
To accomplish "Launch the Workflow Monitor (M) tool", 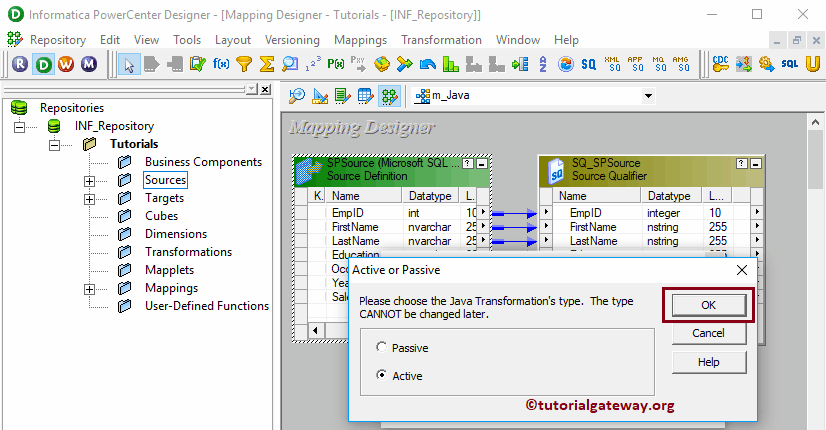I will click(x=88, y=64).
